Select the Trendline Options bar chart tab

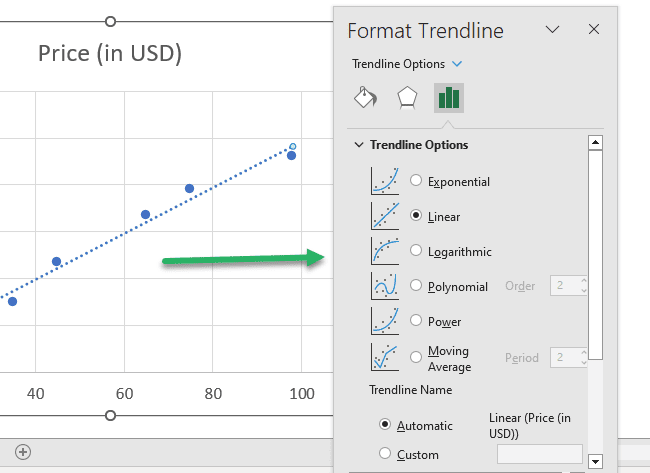tap(449, 98)
